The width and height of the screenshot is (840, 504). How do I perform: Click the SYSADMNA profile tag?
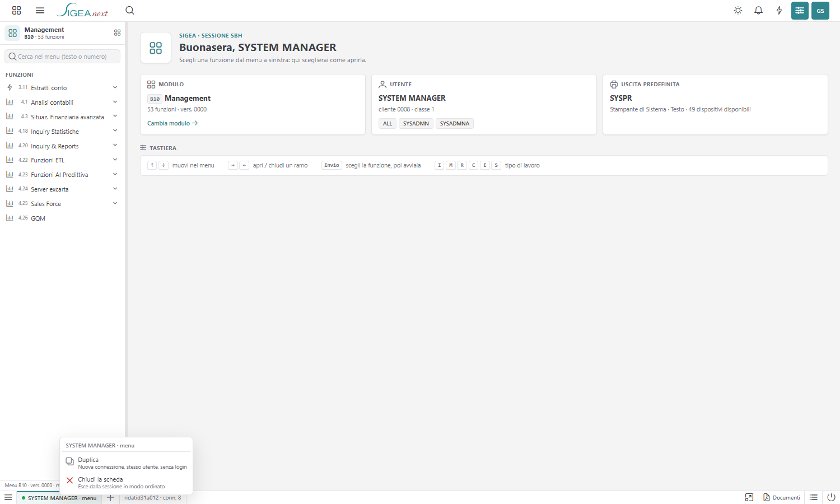[455, 124]
